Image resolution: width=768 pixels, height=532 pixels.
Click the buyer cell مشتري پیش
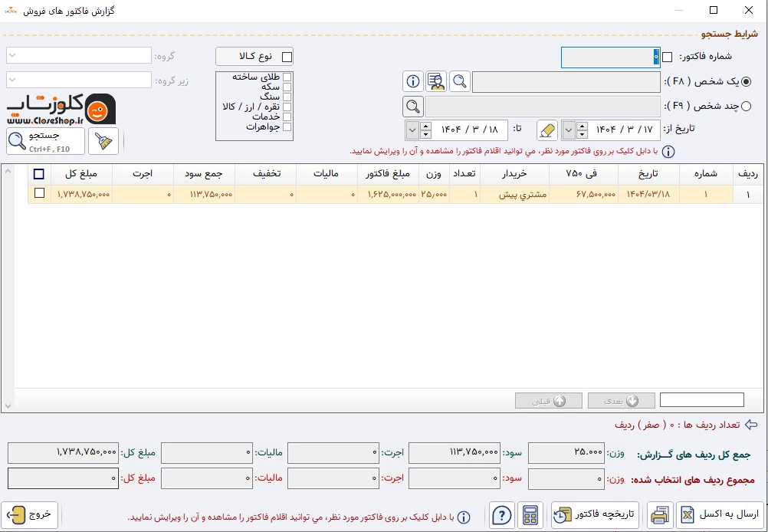[514, 195]
